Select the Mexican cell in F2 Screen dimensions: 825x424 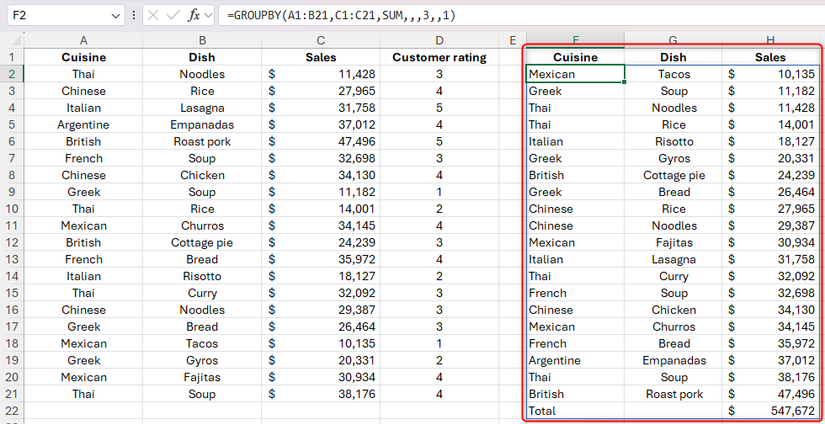click(575, 74)
